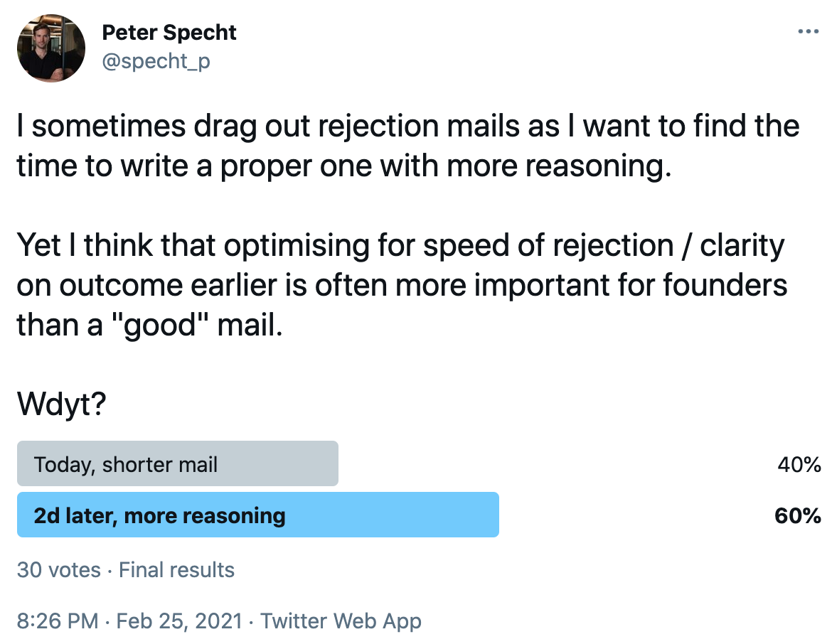832x644 pixels.
Task: Click the gray losing poll bar fill
Action: tap(178, 463)
